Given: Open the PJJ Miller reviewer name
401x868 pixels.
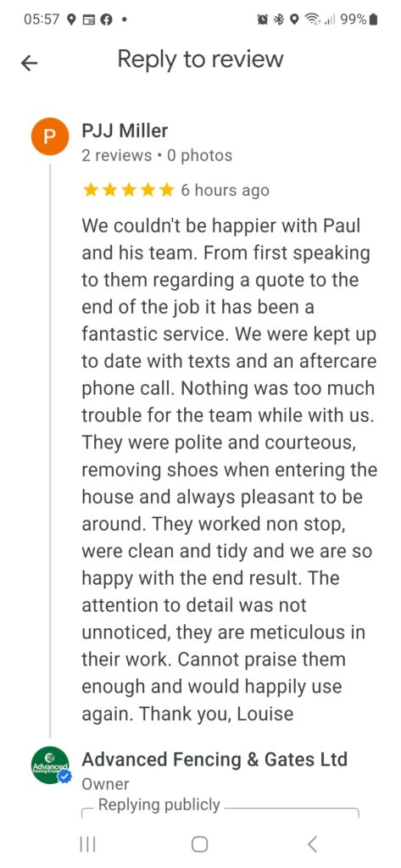Looking at the screenshot, I should (125, 131).
